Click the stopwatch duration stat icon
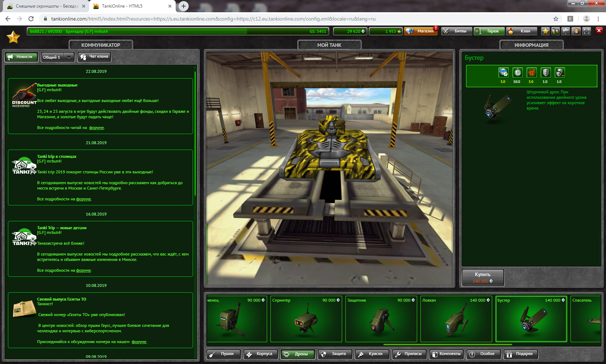This screenshot has height=364, width=606. (x=518, y=73)
